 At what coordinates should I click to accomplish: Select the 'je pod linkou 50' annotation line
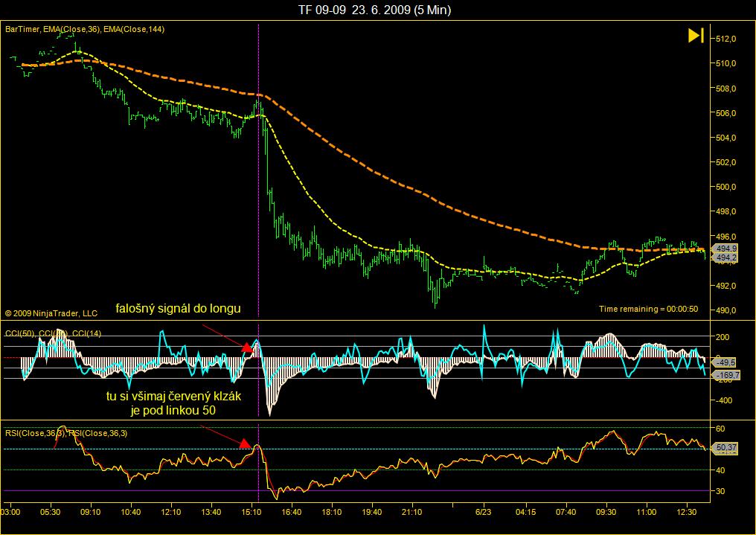173,411
